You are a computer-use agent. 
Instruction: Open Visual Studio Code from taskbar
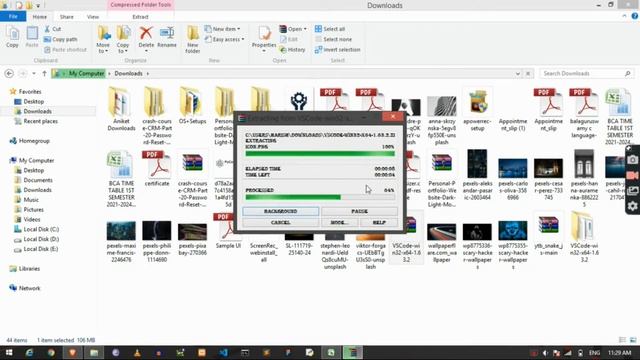223,353
